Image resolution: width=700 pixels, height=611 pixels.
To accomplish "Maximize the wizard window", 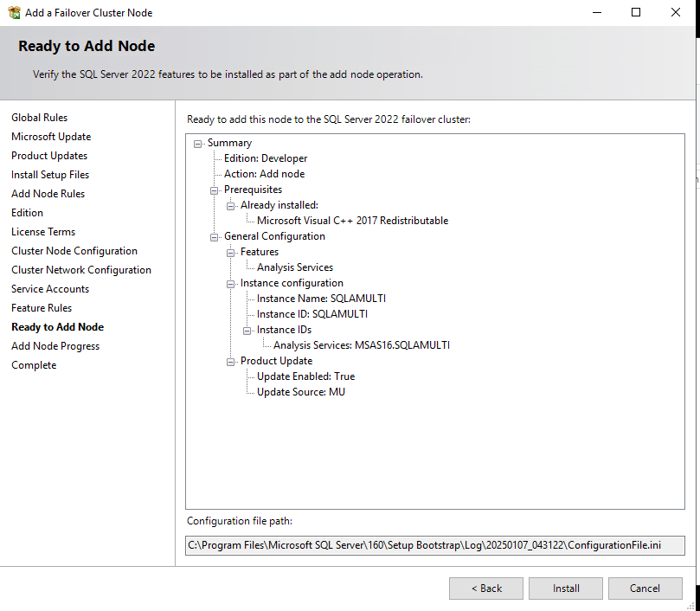I will (x=636, y=12).
